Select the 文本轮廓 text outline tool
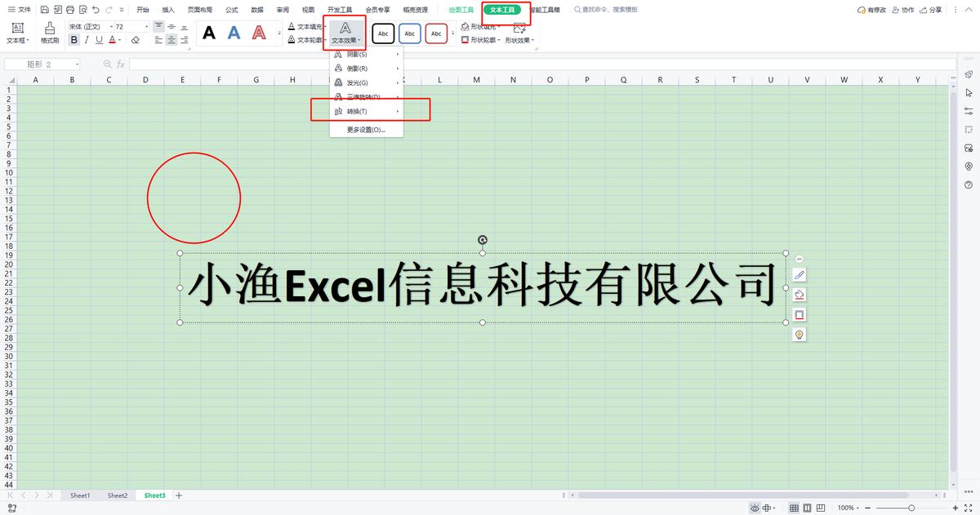 [x=307, y=39]
